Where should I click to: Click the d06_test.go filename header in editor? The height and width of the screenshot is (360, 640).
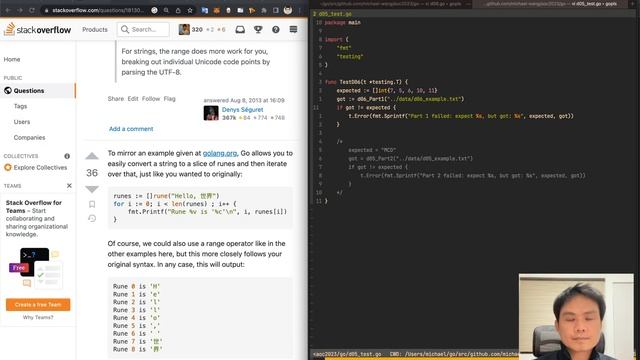coord(335,14)
